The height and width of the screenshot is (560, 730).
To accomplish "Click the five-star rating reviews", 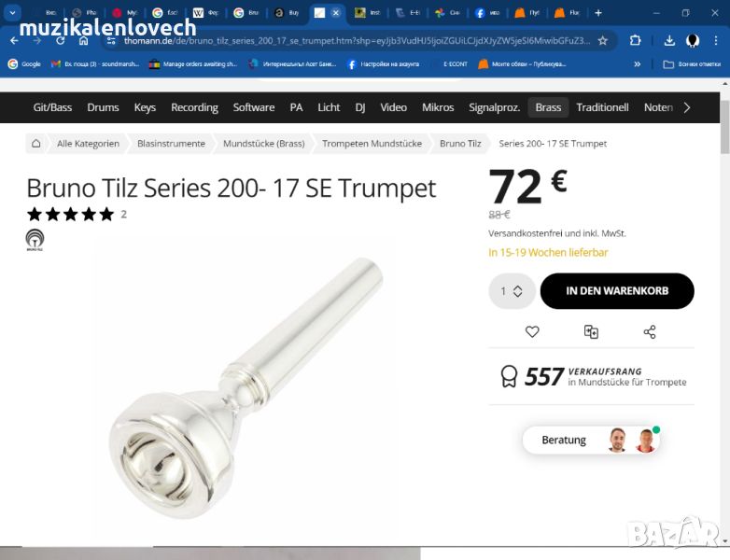I will tap(70, 214).
